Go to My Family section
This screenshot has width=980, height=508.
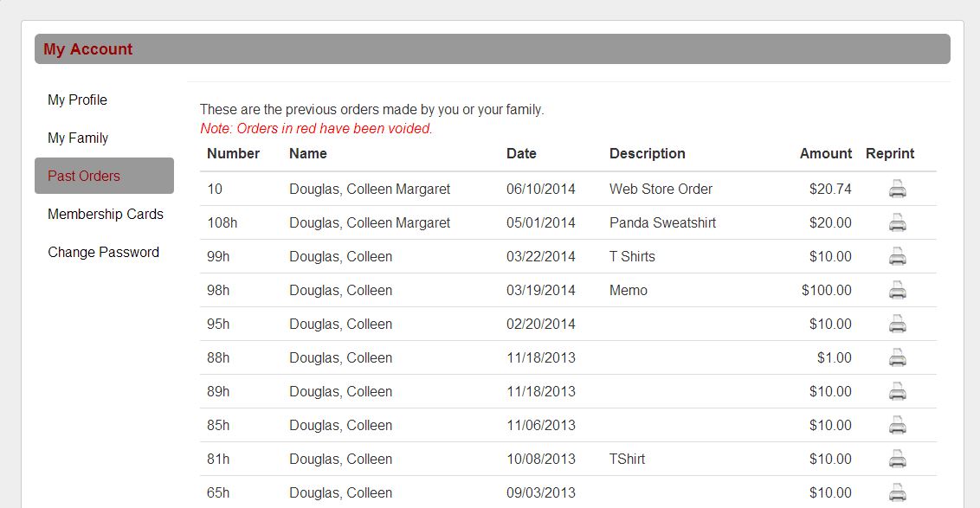(x=78, y=138)
